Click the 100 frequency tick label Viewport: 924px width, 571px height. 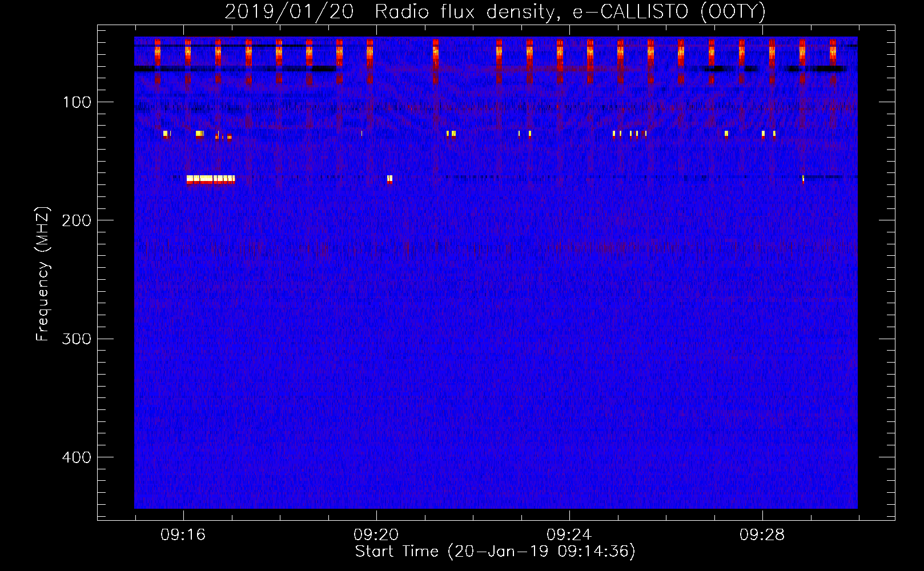point(77,102)
